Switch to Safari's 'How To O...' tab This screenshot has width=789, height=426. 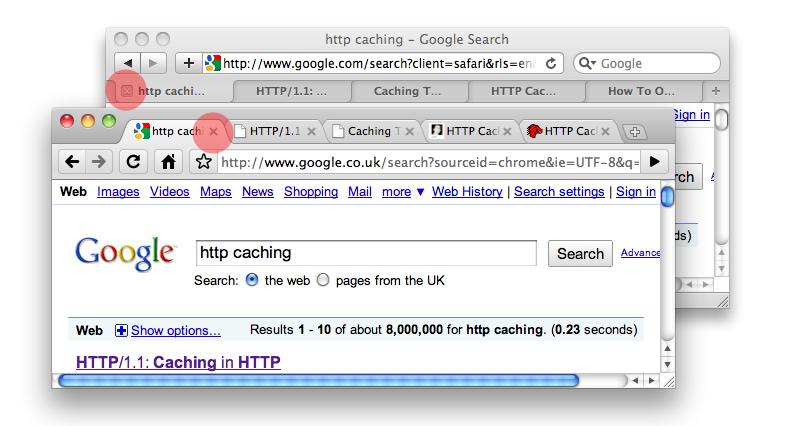click(642, 91)
